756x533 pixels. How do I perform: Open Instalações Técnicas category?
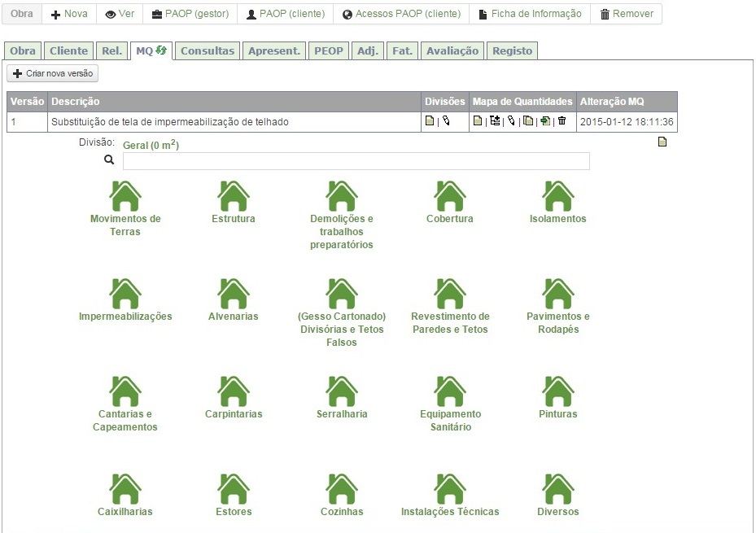pyautogui.click(x=450, y=496)
